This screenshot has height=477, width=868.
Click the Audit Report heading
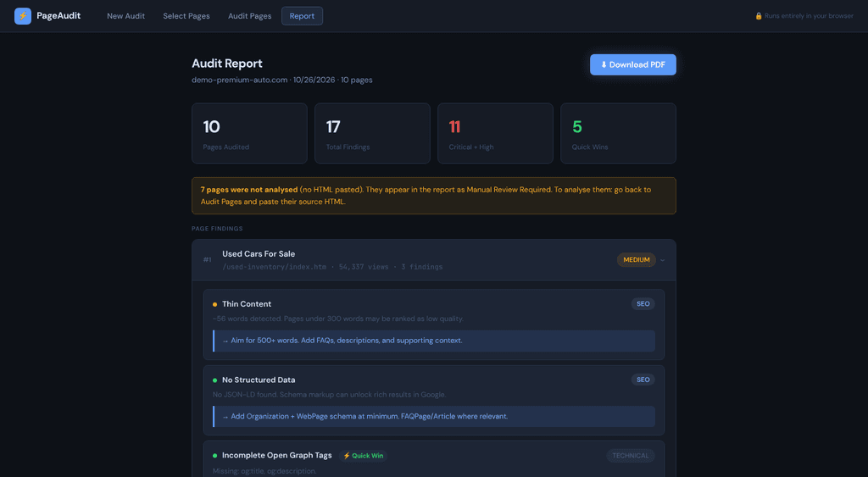(227, 64)
